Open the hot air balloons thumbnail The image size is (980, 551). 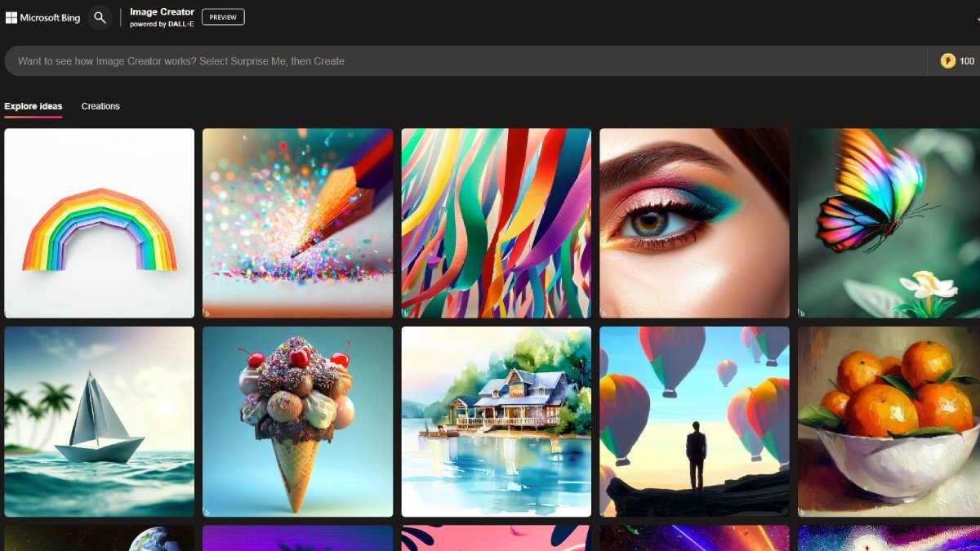pos(693,422)
